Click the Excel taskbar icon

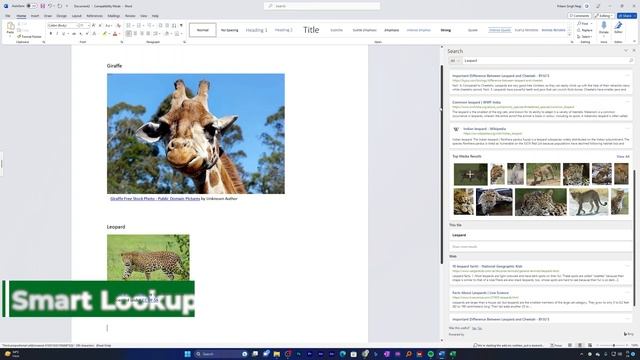pos(453,354)
